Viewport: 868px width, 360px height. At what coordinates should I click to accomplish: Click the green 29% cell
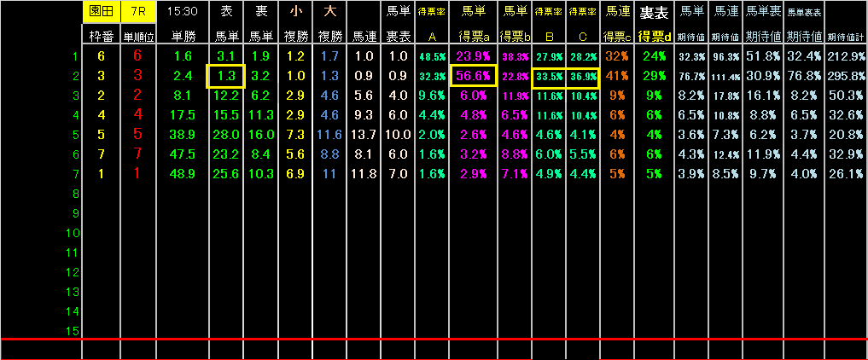click(x=654, y=76)
